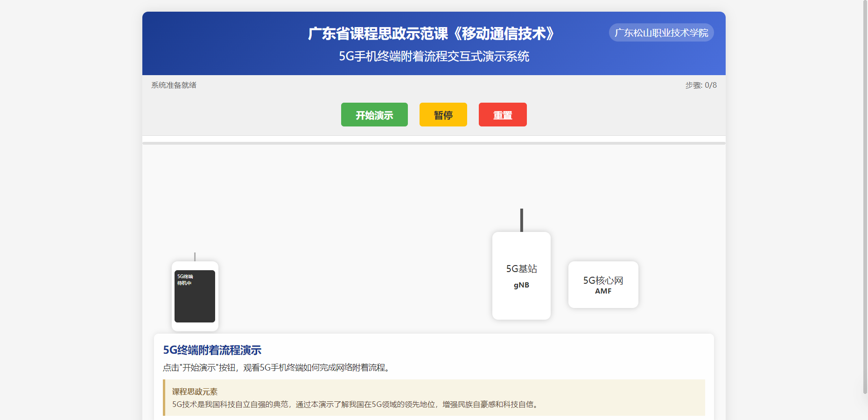Pause the demo with the yellow 暂停 button
868x420 pixels.
[x=443, y=115]
